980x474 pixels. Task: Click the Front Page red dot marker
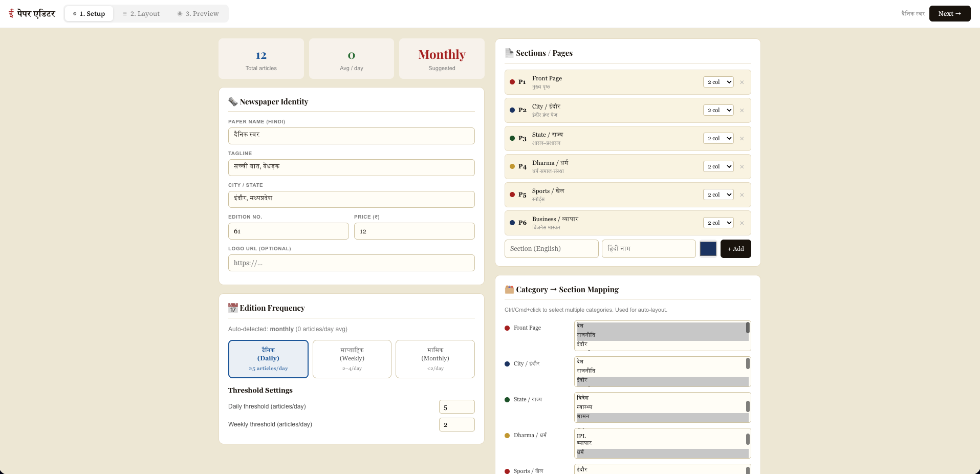click(x=512, y=82)
